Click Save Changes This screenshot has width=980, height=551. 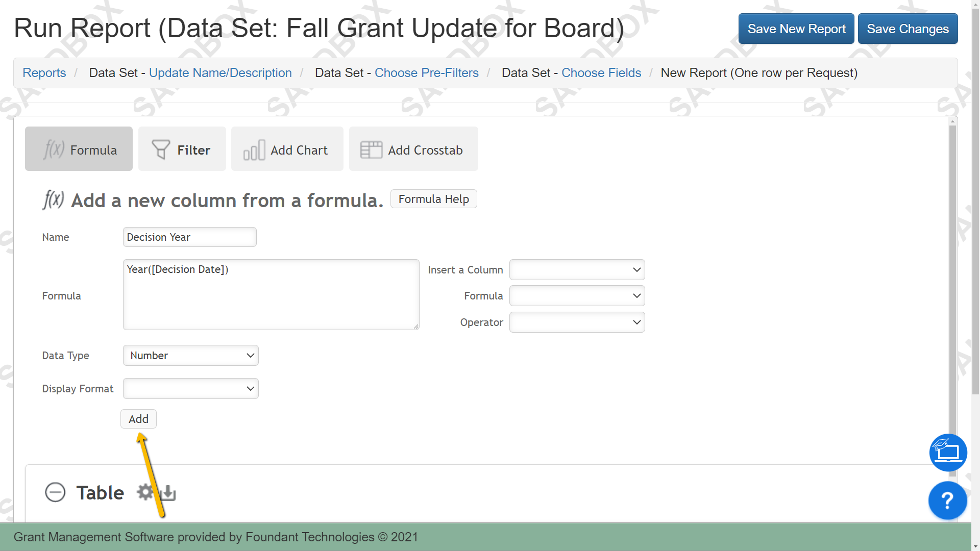[908, 29]
